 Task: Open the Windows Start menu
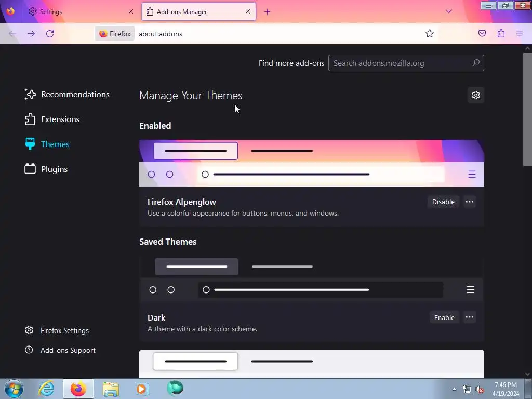[x=14, y=389]
